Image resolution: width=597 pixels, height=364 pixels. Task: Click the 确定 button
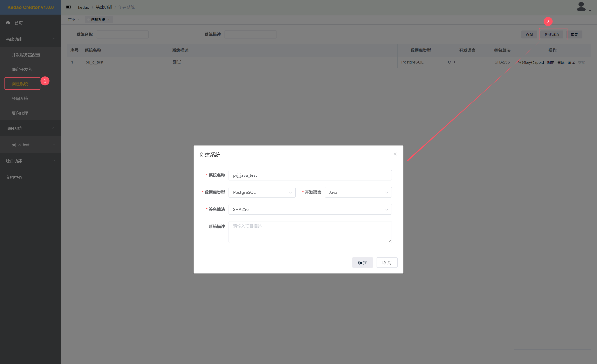tap(362, 263)
